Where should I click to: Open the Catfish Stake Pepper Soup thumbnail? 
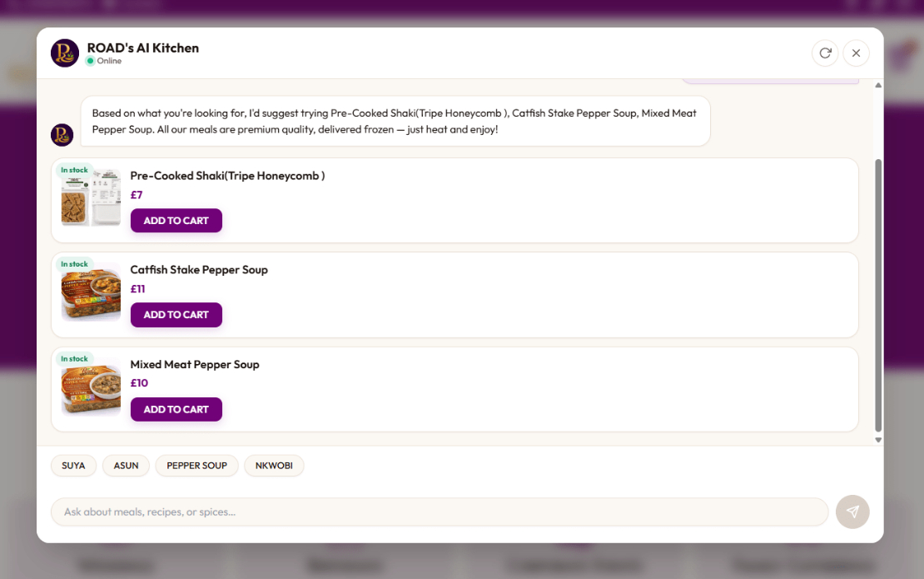(91, 292)
